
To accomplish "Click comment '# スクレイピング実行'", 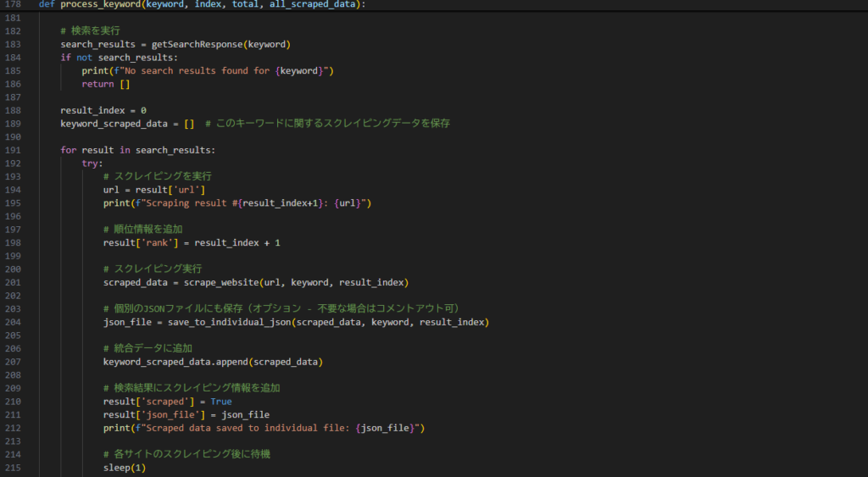I will [x=153, y=269].
